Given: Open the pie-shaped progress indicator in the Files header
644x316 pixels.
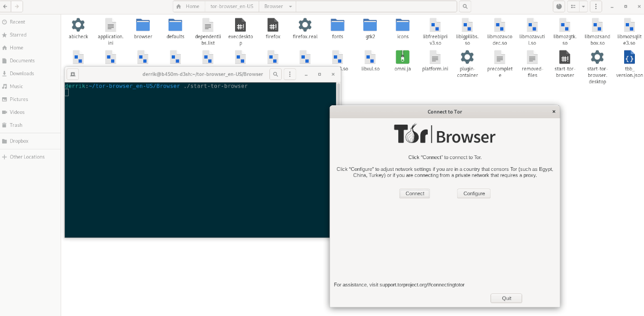Looking at the screenshot, I should pos(559,6).
